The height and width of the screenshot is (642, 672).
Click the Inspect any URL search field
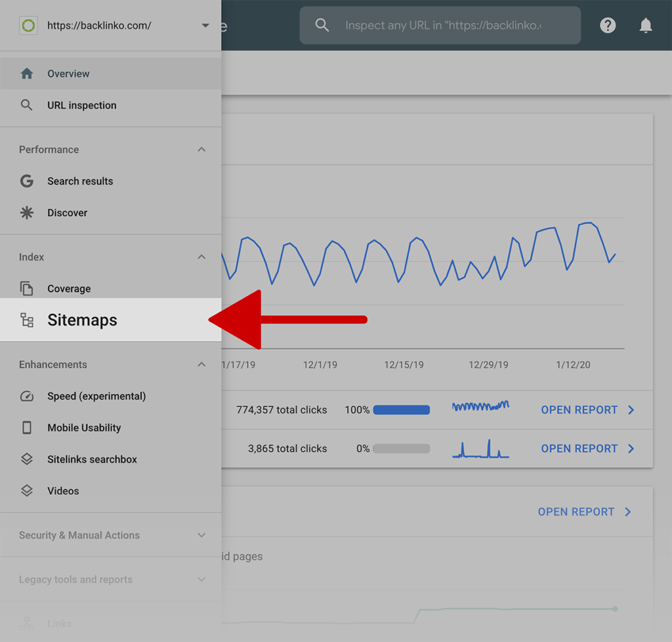click(443, 26)
